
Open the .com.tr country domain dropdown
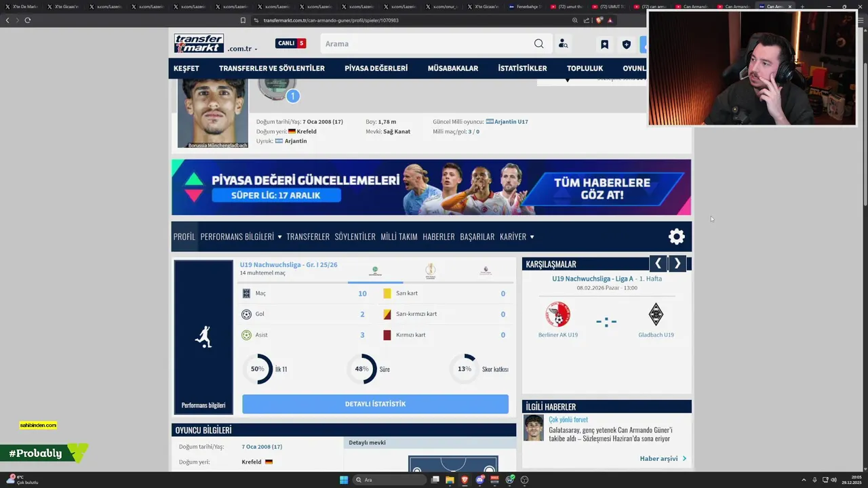[x=243, y=49]
